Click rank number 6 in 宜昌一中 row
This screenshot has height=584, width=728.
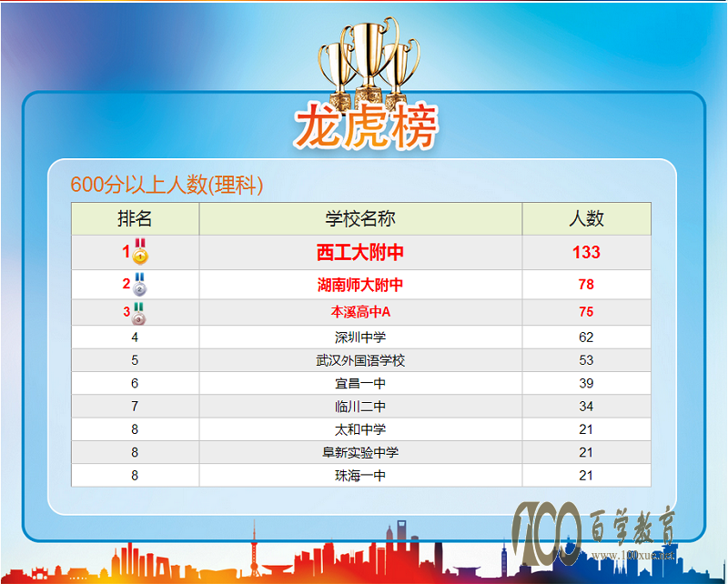pyautogui.click(x=135, y=384)
